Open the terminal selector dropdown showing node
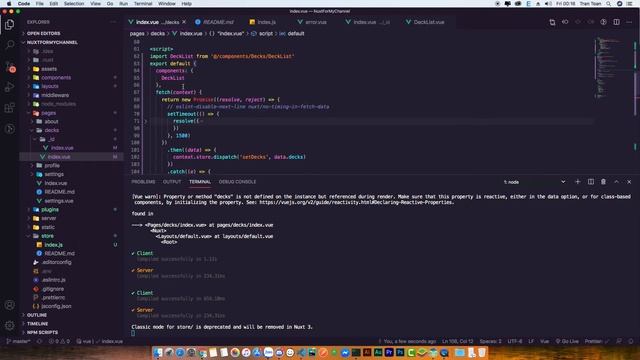Viewport: 640px width, 360px height. [534, 182]
